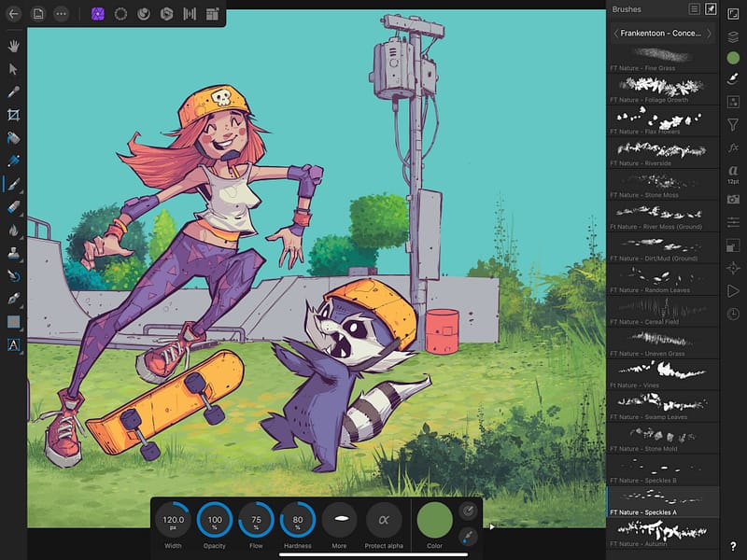Screen dimensions: 747x560
Task: Toggle fullscreen UI at top right
Action: [x=733, y=14]
